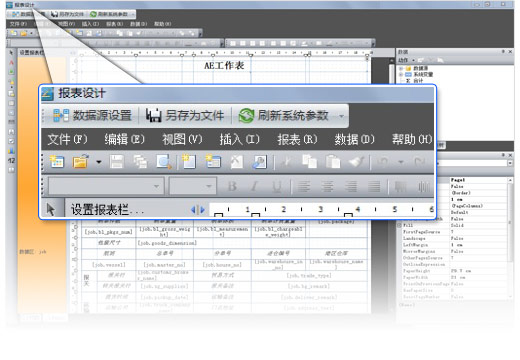Open the 视图(V) menu in the enlarged callout
The width and height of the screenshot is (520, 360).
click(182, 139)
